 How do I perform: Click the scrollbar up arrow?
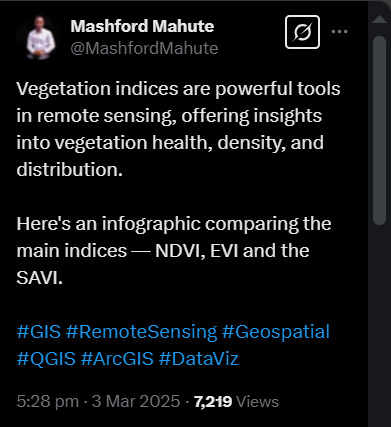[x=379, y=19]
